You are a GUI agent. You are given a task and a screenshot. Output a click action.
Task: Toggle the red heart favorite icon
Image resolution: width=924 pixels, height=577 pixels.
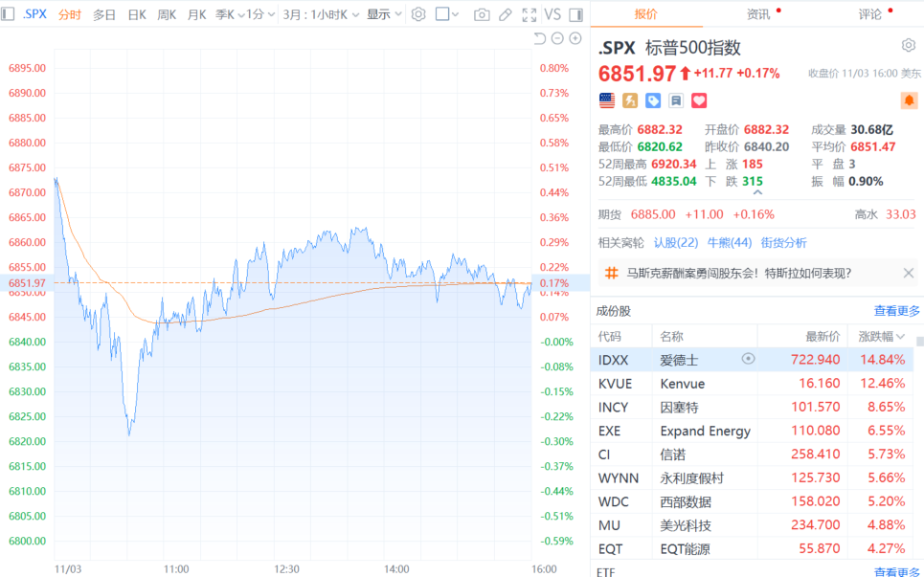point(699,100)
